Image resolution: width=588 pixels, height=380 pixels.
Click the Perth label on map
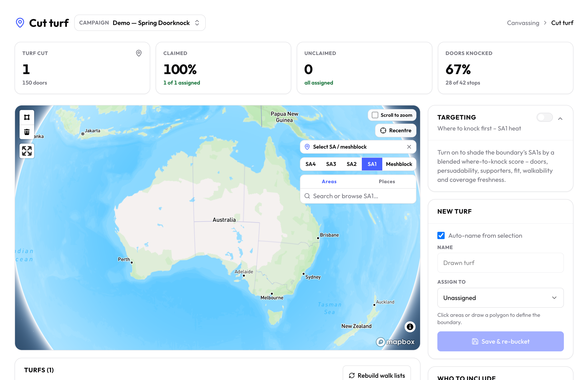click(124, 259)
